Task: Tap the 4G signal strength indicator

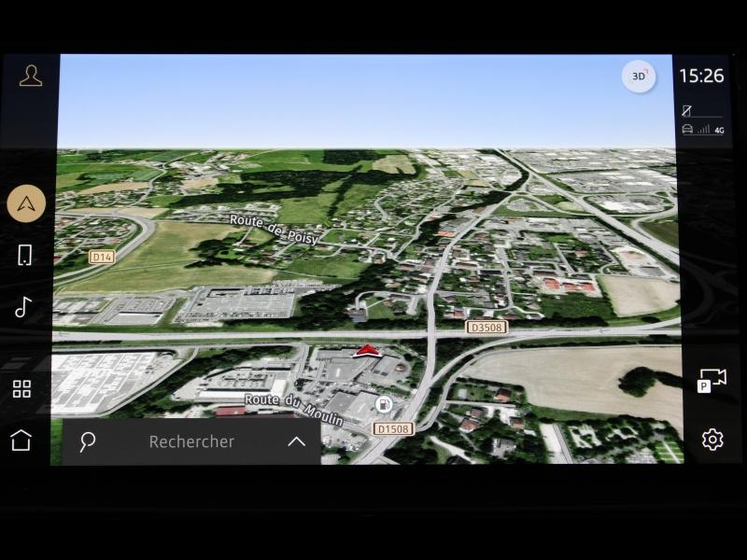Action: [710, 130]
